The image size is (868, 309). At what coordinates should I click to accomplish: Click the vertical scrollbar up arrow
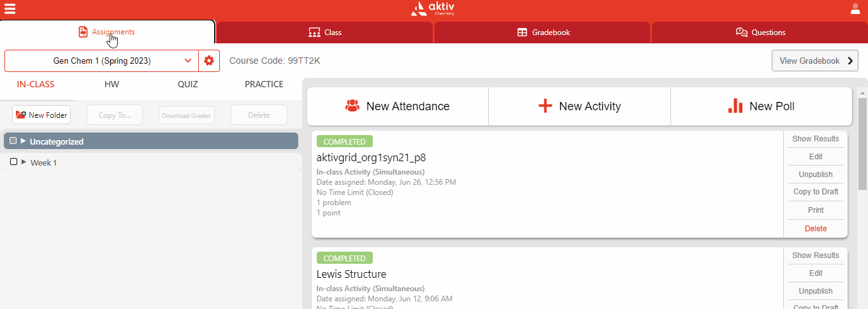coord(862,93)
